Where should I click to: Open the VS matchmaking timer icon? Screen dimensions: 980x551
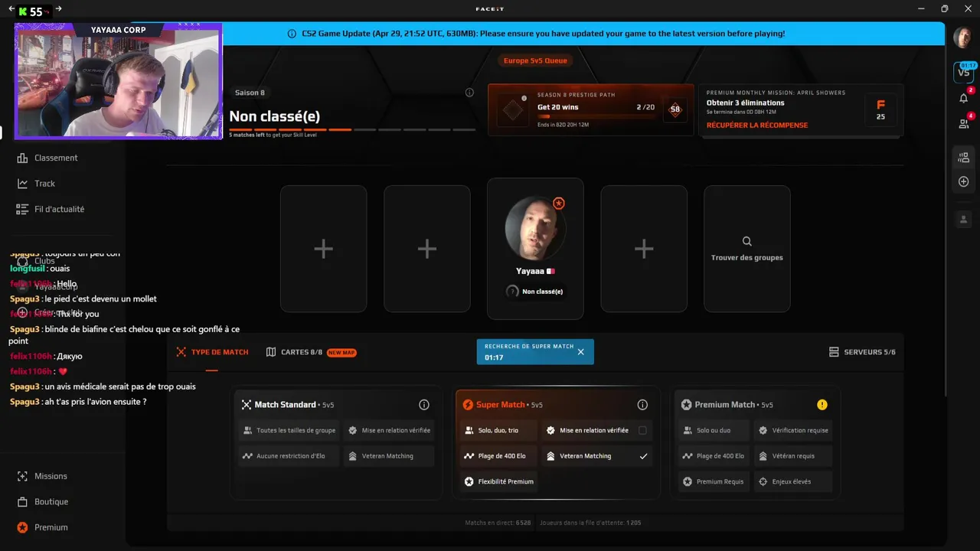click(x=964, y=72)
